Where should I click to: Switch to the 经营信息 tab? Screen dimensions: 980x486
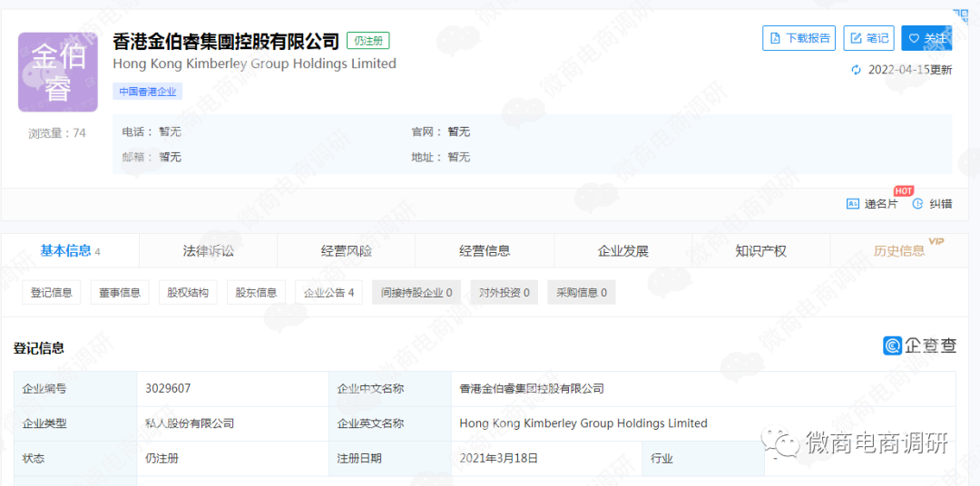[485, 251]
